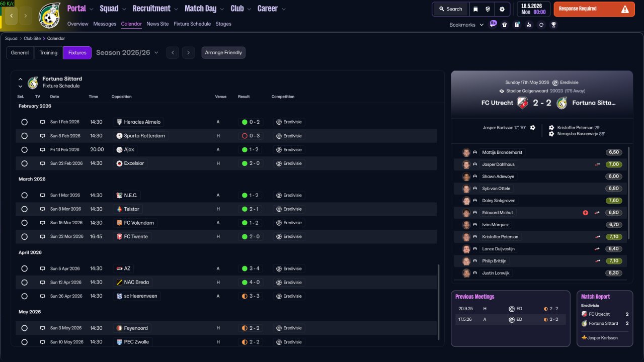Click the shirt bookmark icon
Screen dimensions: 644x362
505,25
